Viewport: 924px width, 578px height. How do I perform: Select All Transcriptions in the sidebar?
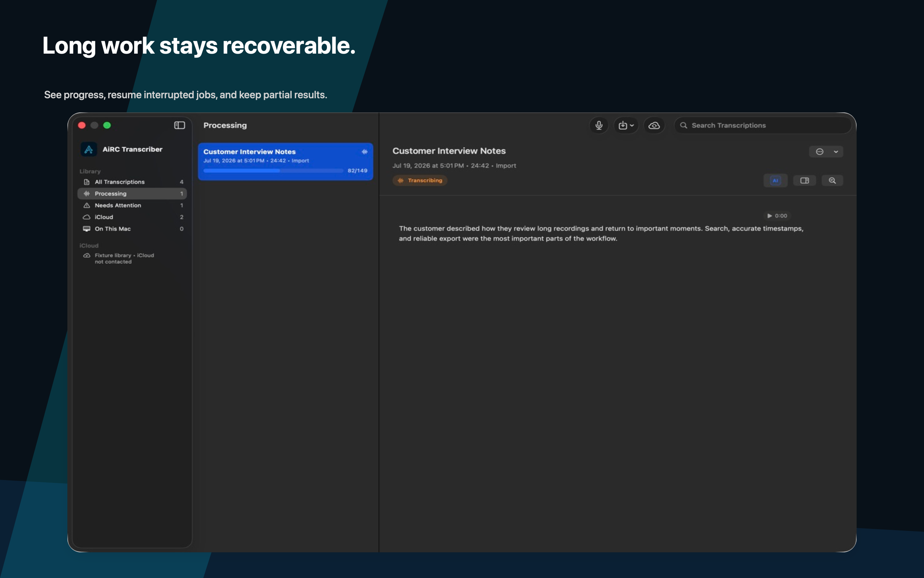[x=132, y=182]
